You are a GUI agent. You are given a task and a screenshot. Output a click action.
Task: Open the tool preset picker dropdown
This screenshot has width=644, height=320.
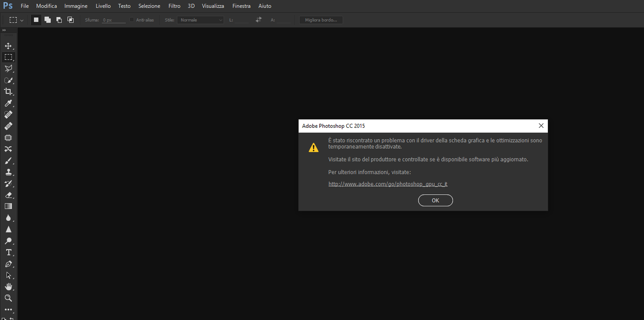click(16, 20)
